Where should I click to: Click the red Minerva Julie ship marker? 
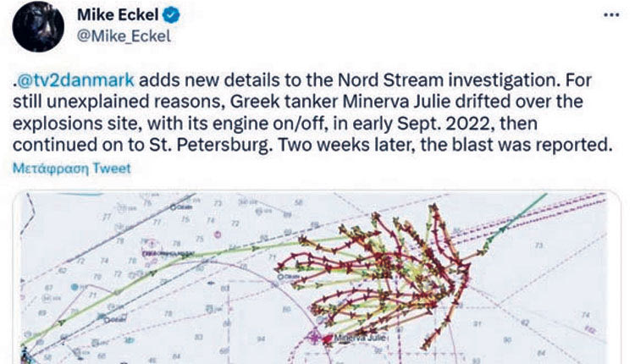click(327, 339)
